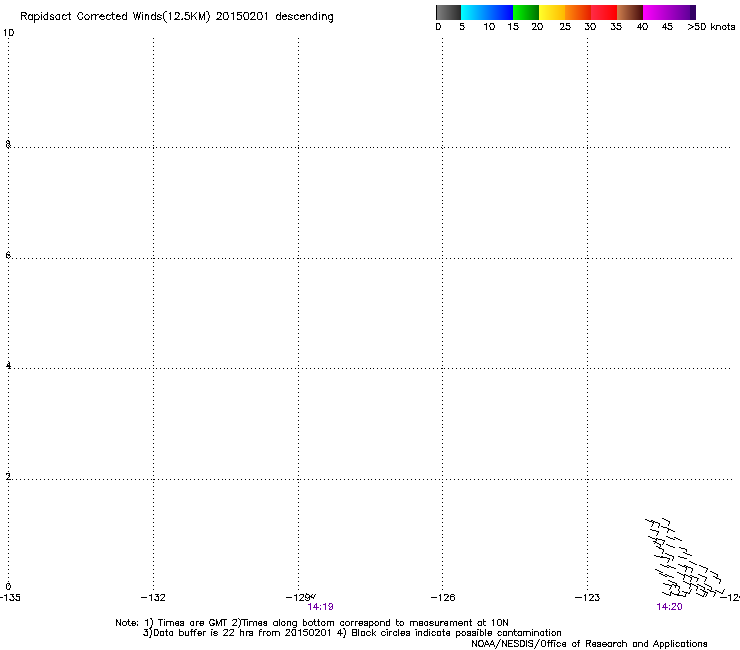Click the magenta 40-50 knots color band
The image size is (740, 650).
tap(669, 12)
